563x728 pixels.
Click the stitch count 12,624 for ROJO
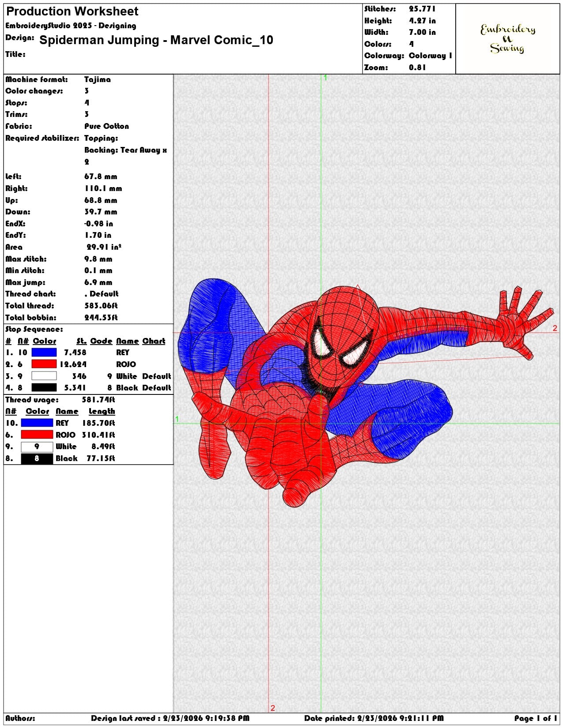point(73,364)
